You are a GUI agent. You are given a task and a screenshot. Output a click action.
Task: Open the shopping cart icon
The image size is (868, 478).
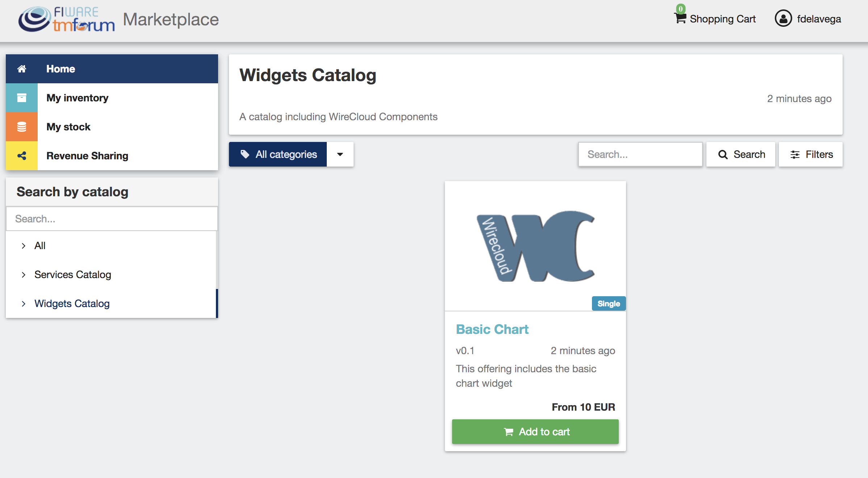[x=680, y=17]
